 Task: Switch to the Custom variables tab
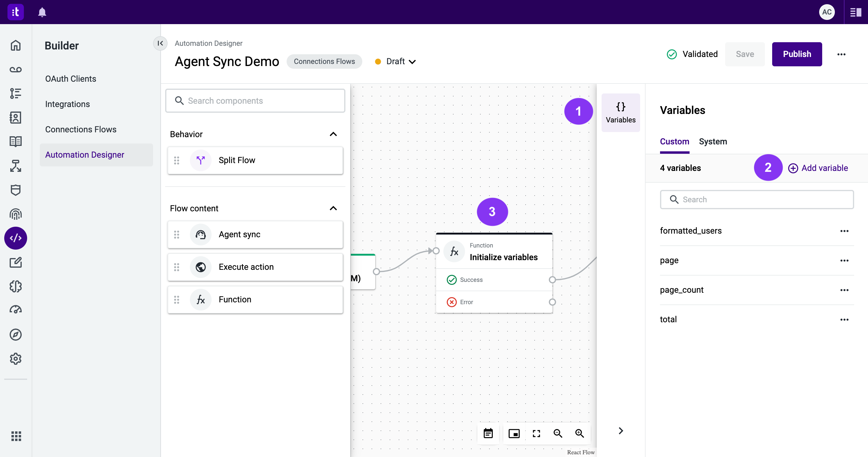tap(675, 142)
